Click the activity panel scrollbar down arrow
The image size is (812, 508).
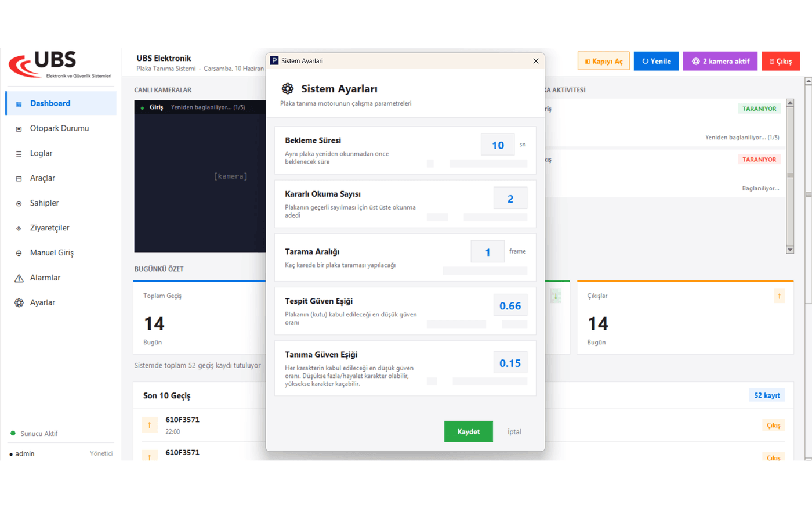point(790,250)
